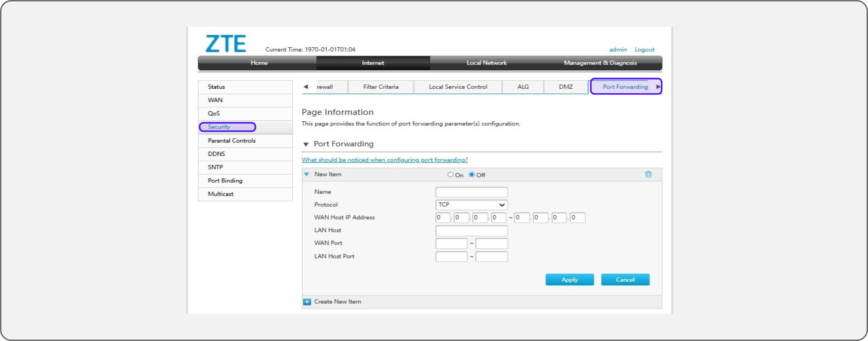Open the SNTP sidebar item
Screen dimensions: 868x341
245,167
